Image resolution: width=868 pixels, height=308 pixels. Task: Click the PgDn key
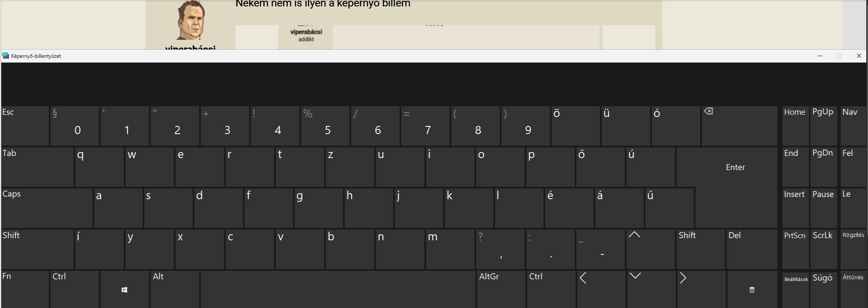(823, 167)
